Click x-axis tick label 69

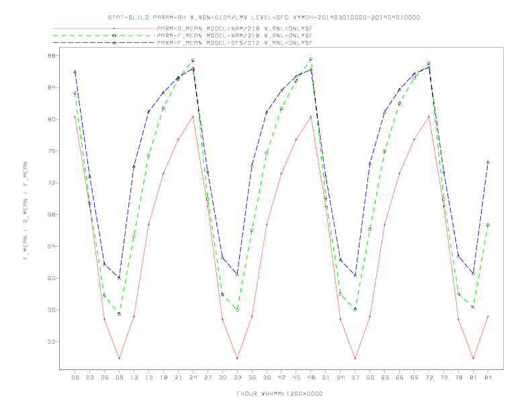pos(414,377)
